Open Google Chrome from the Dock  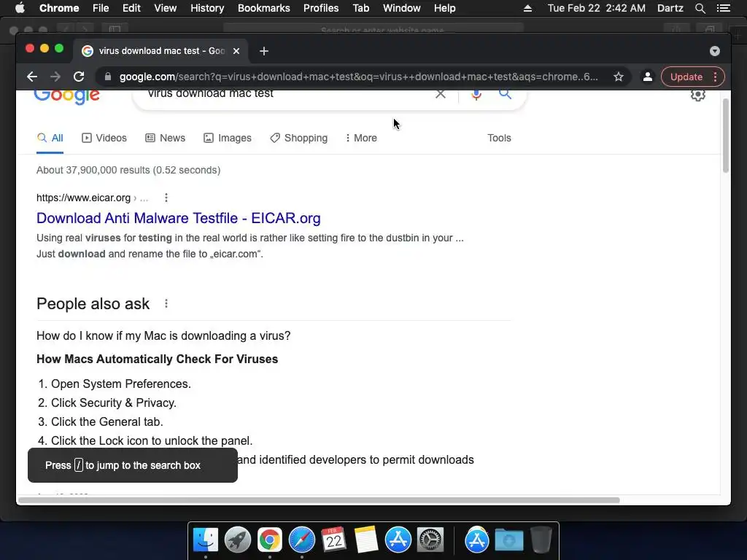(x=270, y=540)
